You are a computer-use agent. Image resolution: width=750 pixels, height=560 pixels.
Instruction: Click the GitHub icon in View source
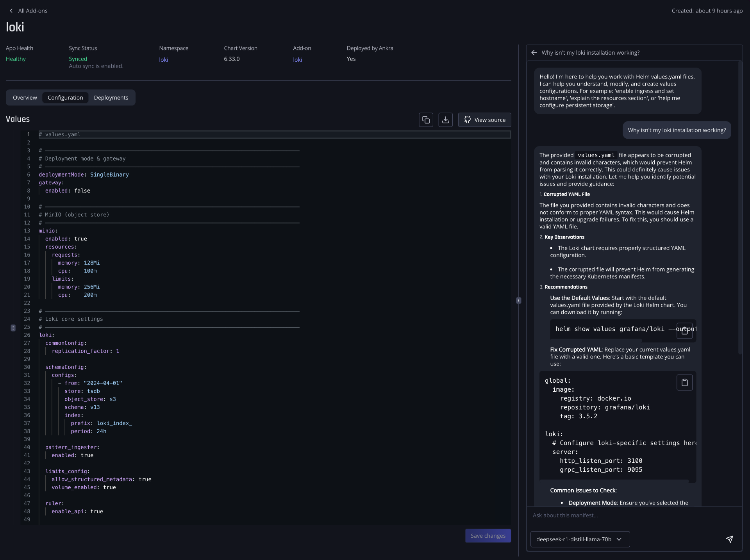click(x=467, y=120)
